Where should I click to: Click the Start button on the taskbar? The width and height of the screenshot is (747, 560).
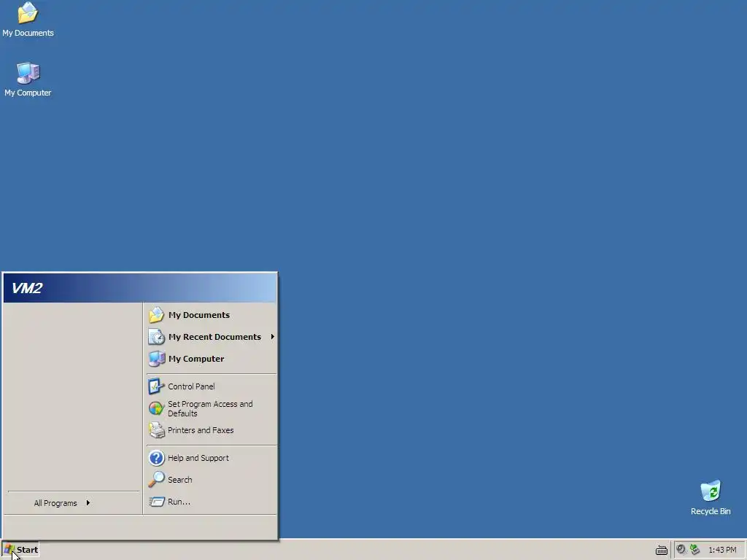(20, 550)
